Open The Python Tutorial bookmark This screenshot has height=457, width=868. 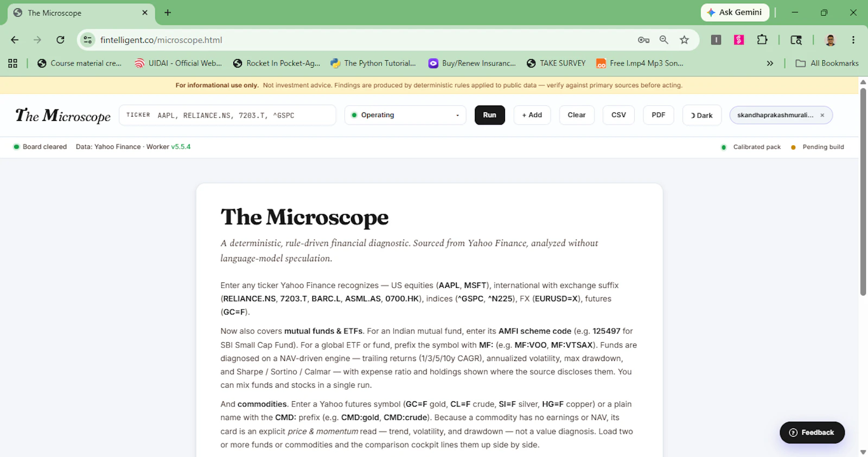pyautogui.click(x=373, y=63)
